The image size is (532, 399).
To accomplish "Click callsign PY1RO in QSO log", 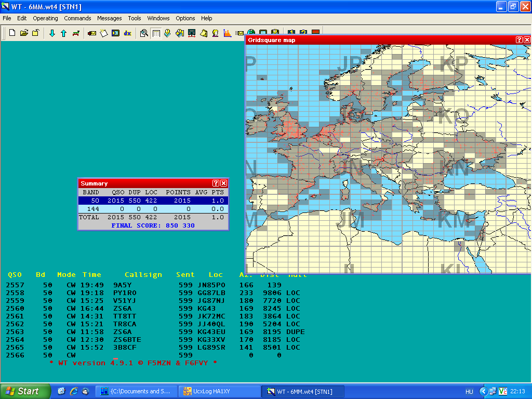I will tap(125, 293).
